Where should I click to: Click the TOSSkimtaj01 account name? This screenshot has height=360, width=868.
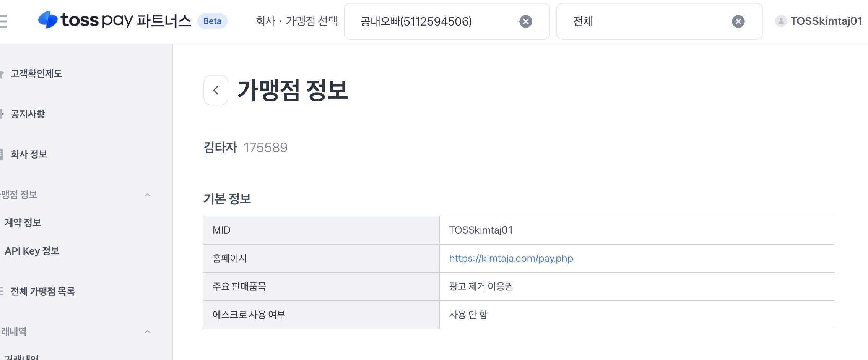pos(826,21)
